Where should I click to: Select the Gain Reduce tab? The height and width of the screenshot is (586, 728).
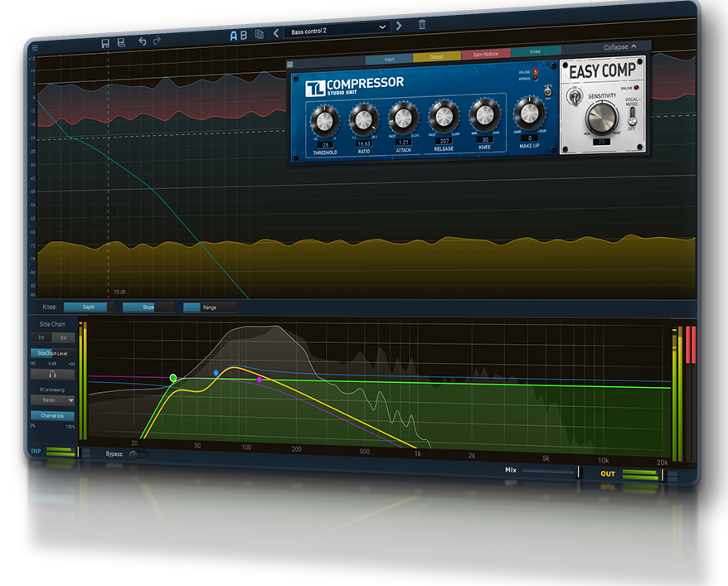pyautogui.click(x=484, y=55)
